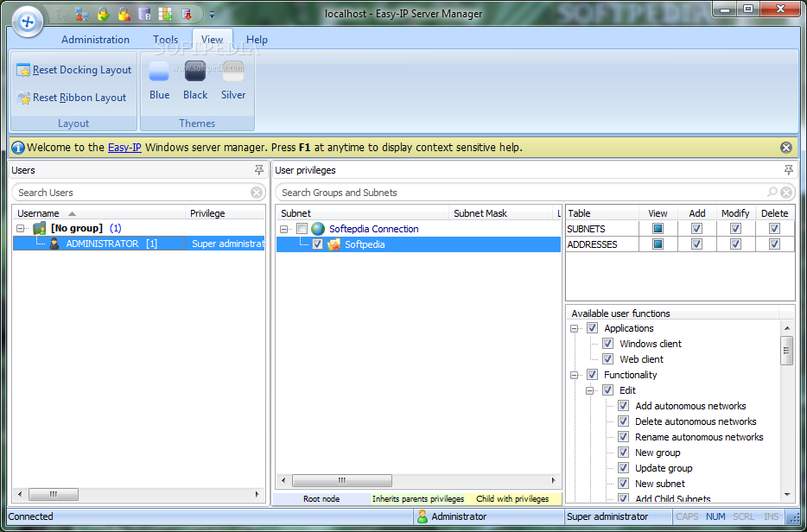Image resolution: width=807 pixels, height=532 pixels.
Task: Click the Administrator icon in status bar
Action: click(x=423, y=516)
